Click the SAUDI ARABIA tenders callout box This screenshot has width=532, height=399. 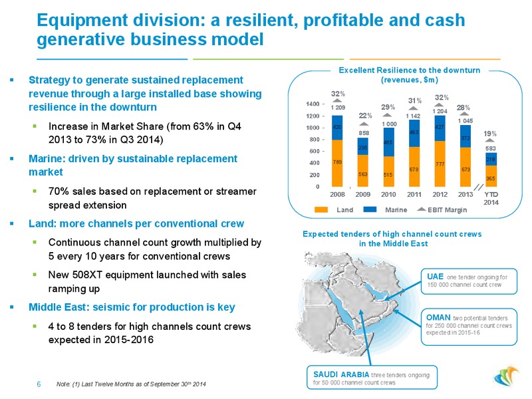pos(372,377)
